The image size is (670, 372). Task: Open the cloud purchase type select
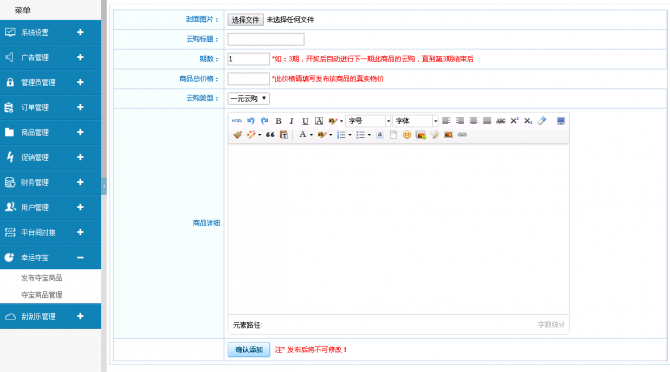point(248,98)
